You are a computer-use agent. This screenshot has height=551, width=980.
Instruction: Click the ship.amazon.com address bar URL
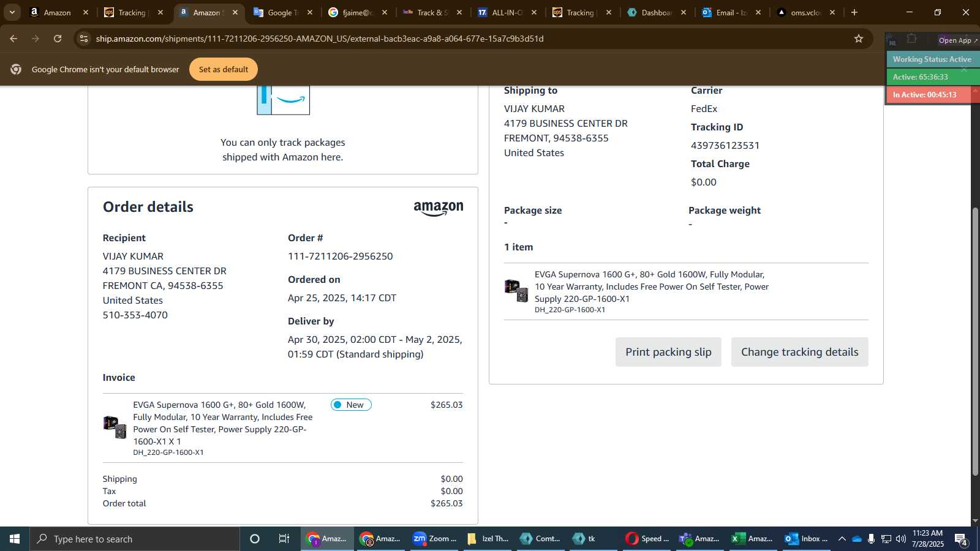click(x=320, y=39)
